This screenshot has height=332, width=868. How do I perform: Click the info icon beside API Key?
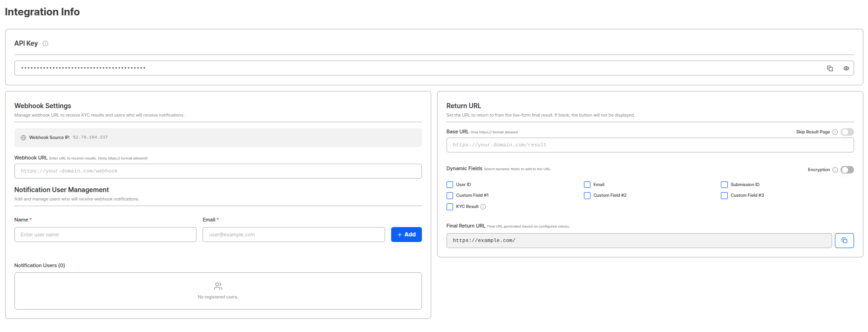pyautogui.click(x=45, y=44)
